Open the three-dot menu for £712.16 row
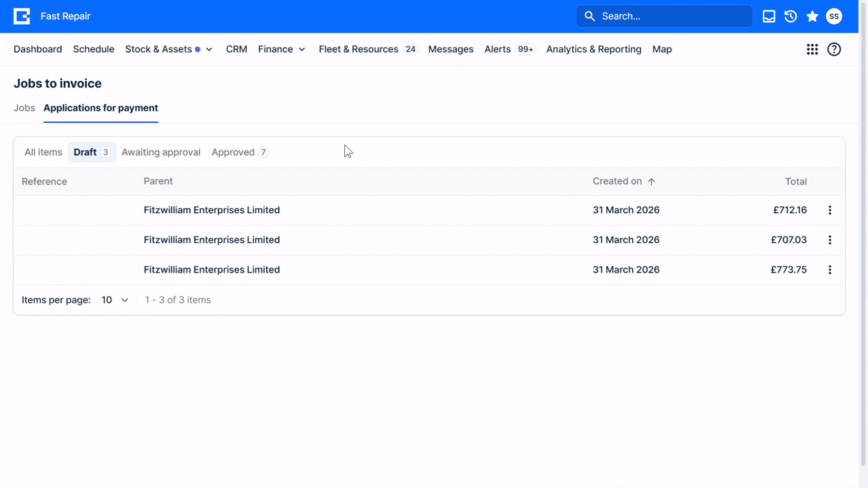Image resolution: width=868 pixels, height=488 pixels. coord(830,210)
